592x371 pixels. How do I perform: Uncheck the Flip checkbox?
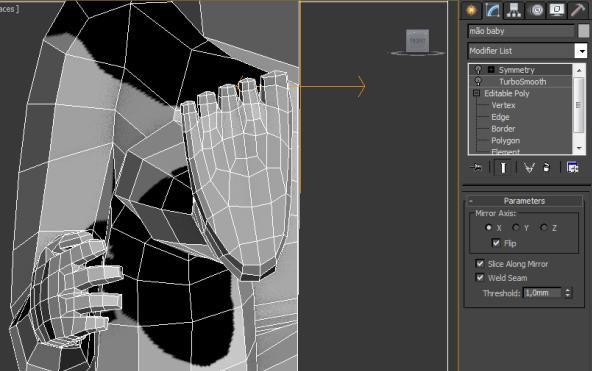496,243
